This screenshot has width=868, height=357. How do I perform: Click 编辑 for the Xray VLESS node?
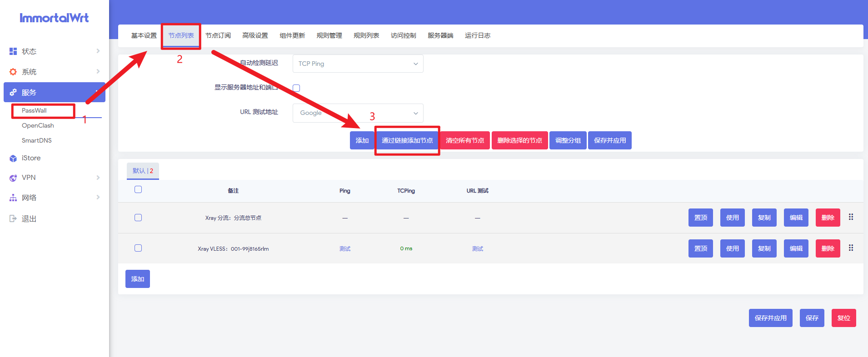tap(796, 248)
